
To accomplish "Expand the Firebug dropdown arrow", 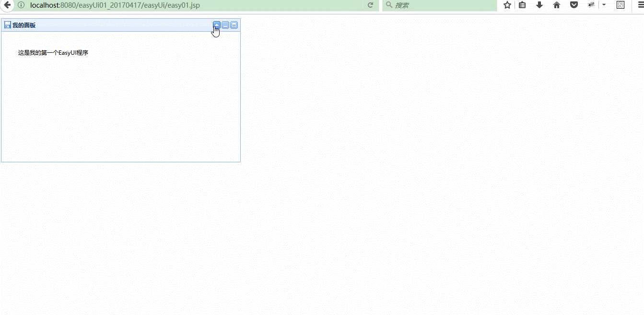I will (x=604, y=5).
